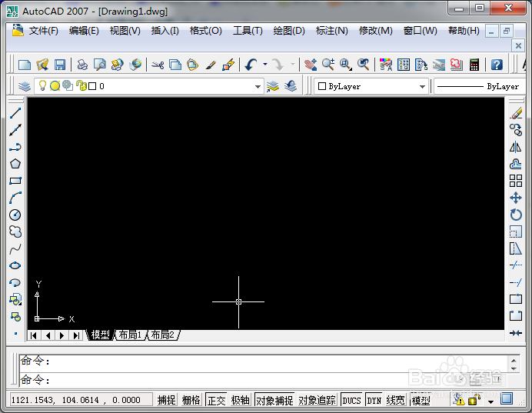Select the Offset tool

point(516,164)
